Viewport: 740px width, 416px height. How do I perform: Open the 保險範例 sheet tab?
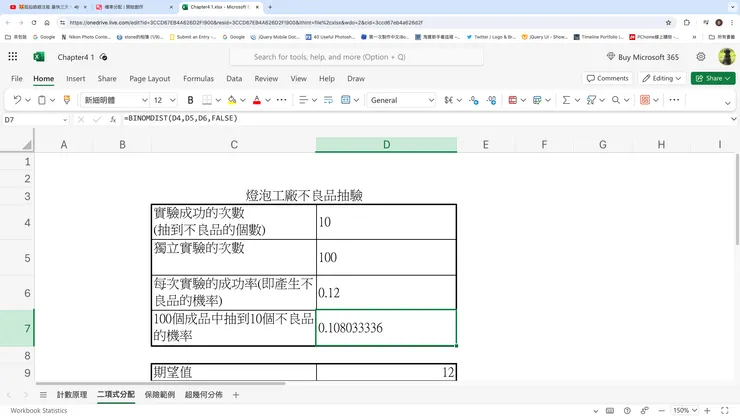(160, 395)
